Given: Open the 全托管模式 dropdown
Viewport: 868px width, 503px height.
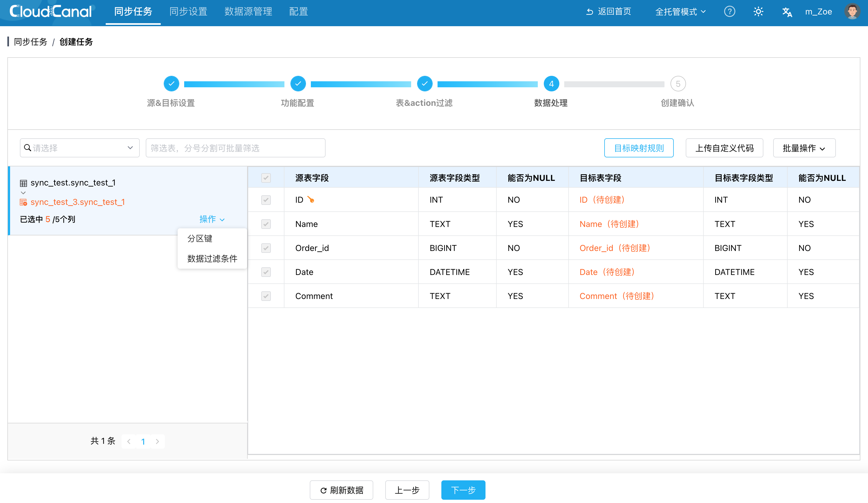Looking at the screenshot, I should 680,11.
